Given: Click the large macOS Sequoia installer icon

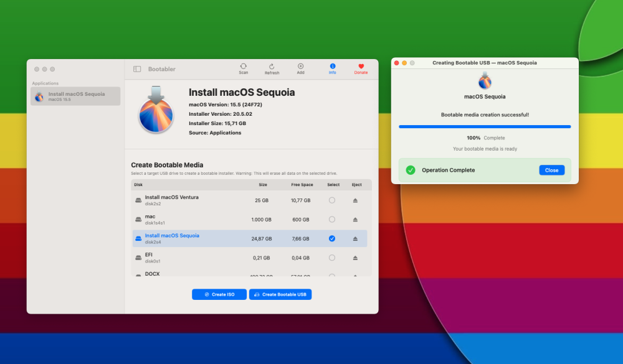Looking at the screenshot, I should 156,110.
